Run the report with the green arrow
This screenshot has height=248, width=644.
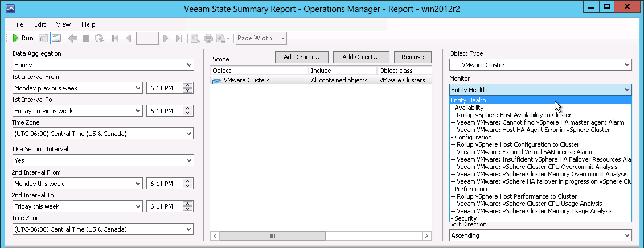(x=23, y=38)
